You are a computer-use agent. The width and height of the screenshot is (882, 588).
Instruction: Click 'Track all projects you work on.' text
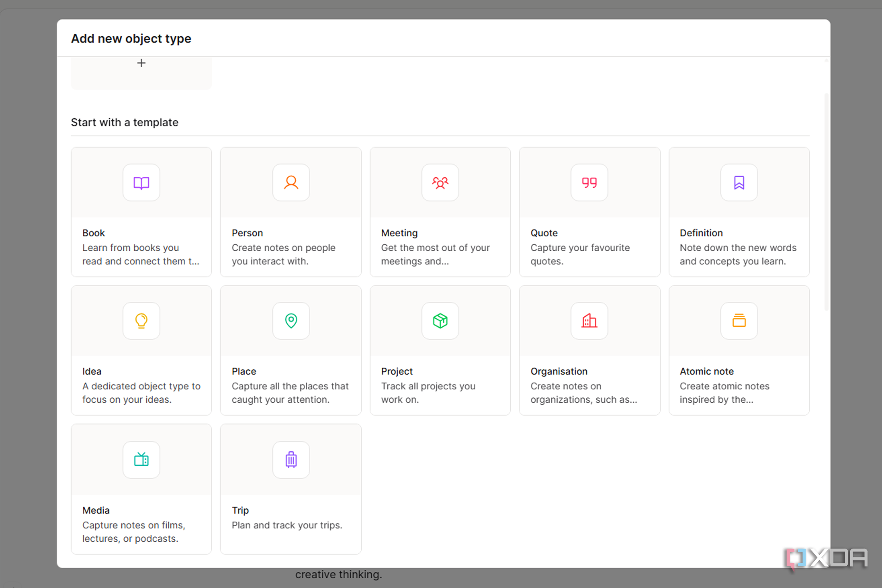(x=428, y=393)
